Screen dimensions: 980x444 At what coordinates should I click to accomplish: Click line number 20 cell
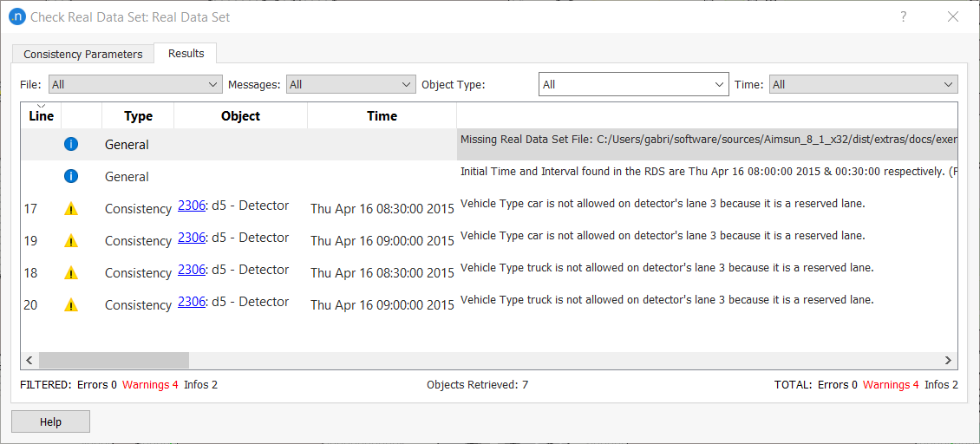30,305
